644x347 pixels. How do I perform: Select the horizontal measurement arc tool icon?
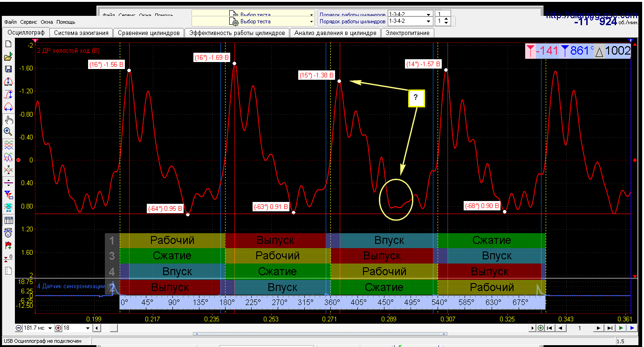pos(8,106)
